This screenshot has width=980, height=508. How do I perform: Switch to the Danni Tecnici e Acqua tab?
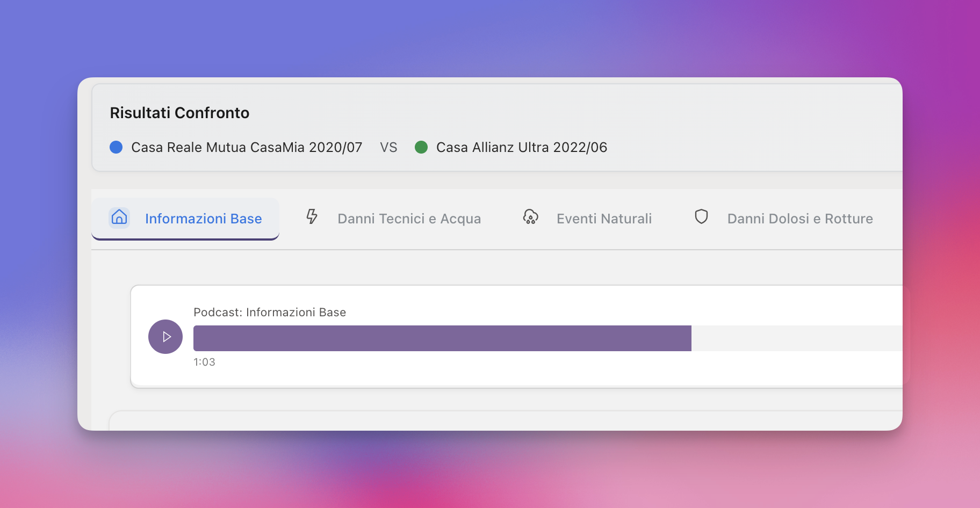tap(409, 219)
